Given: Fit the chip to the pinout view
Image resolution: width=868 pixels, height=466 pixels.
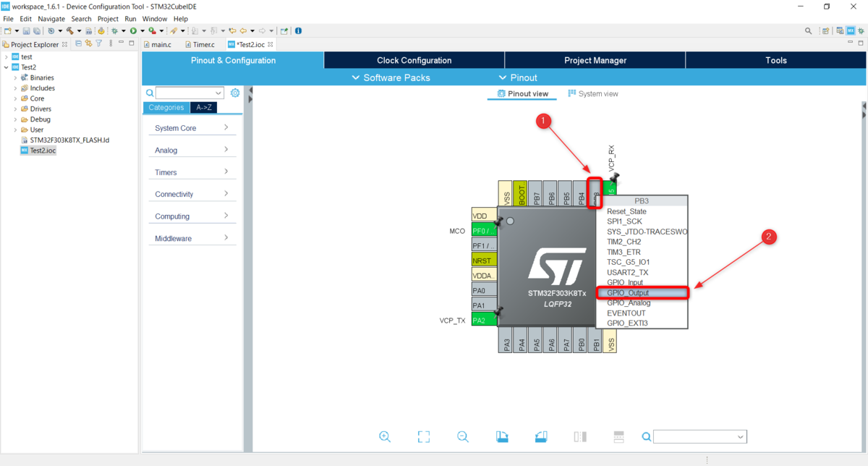Looking at the screenshot, I should point(424,436).
